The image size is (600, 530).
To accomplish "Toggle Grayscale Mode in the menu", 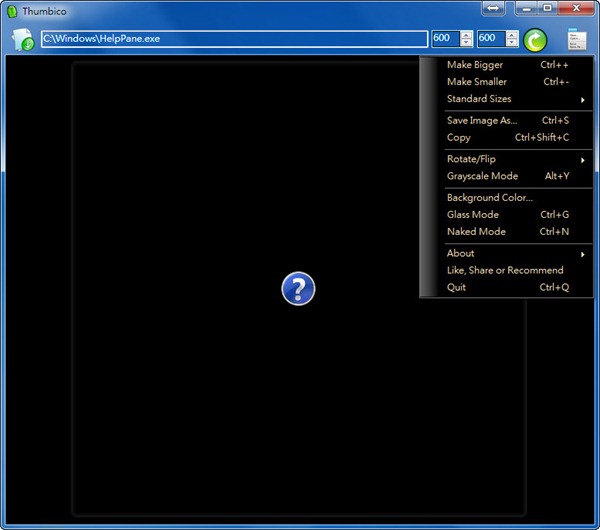I will pos(482,176).
